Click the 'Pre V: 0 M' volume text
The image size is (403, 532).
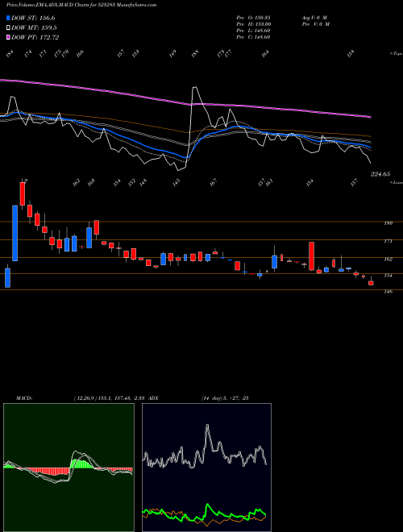[x=317, y=24]
